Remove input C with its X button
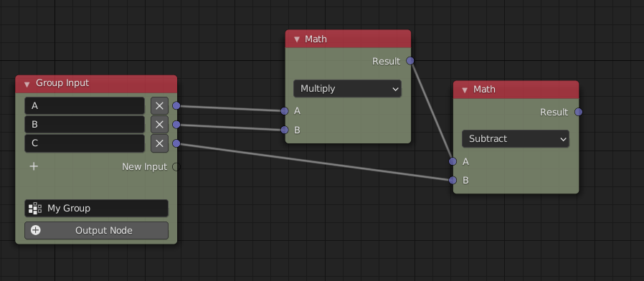The image size is (644, 281). coord(159,143)
